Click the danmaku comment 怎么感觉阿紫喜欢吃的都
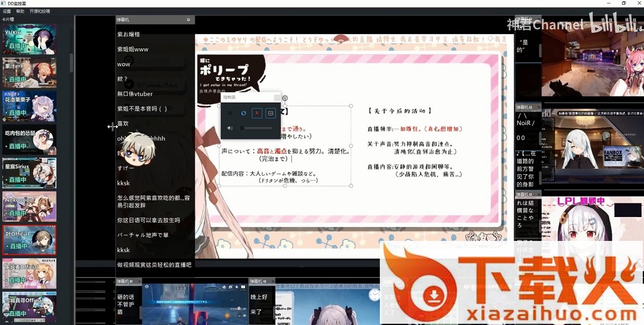Screen dimensions: 644x325 [x=154, y=202]
